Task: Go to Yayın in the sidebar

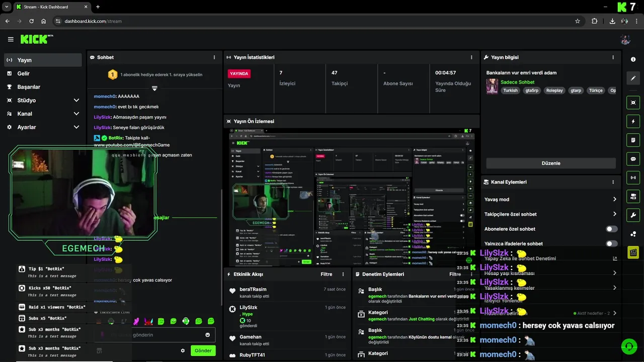Action: click(x=43, y=60)
